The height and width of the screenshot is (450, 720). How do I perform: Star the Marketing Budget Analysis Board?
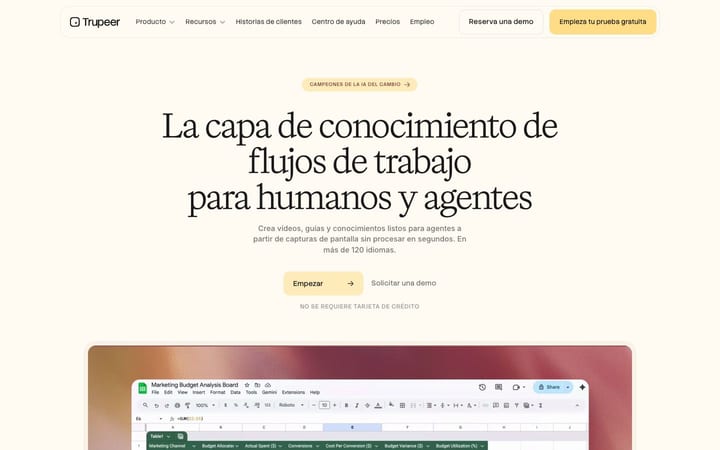[x=247, y=385]
